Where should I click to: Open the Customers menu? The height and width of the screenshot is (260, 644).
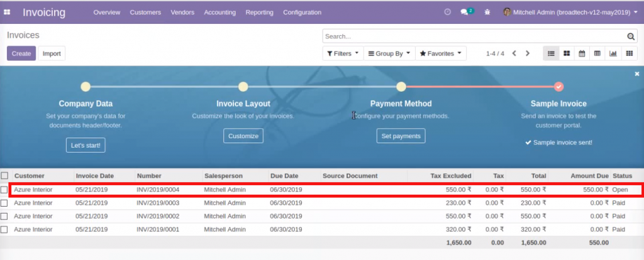click(145, 13)
